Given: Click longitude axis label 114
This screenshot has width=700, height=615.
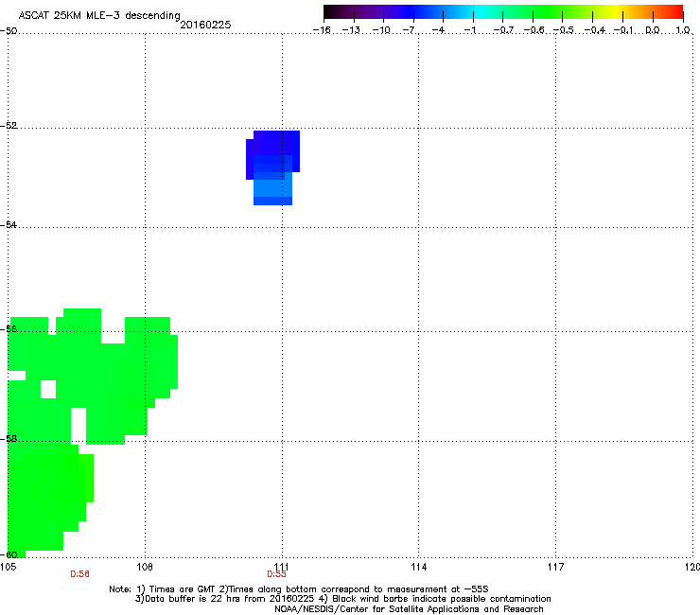Looking at the screenshot, I should [418, 567].
